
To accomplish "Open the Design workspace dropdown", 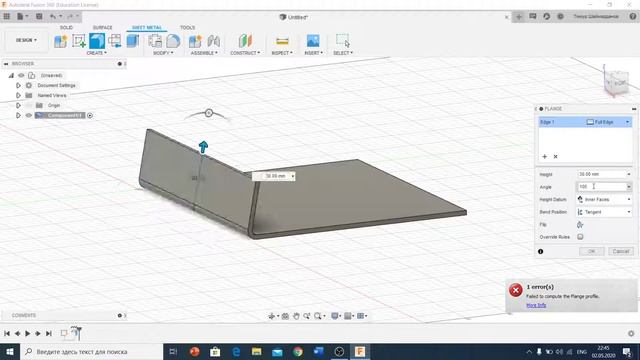I will 26,40.
